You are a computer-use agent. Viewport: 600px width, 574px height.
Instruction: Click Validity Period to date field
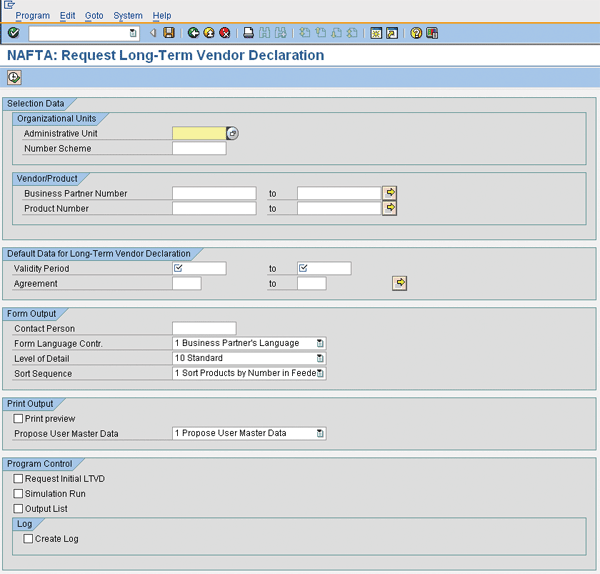point(324,268)
